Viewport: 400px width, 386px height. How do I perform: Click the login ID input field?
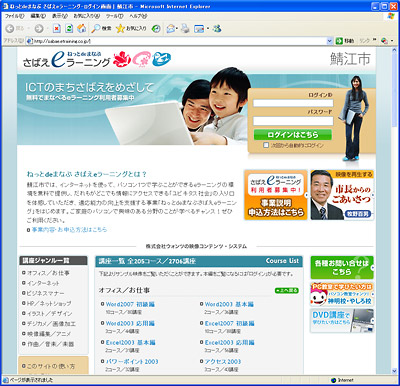click(x=293, y=103)
